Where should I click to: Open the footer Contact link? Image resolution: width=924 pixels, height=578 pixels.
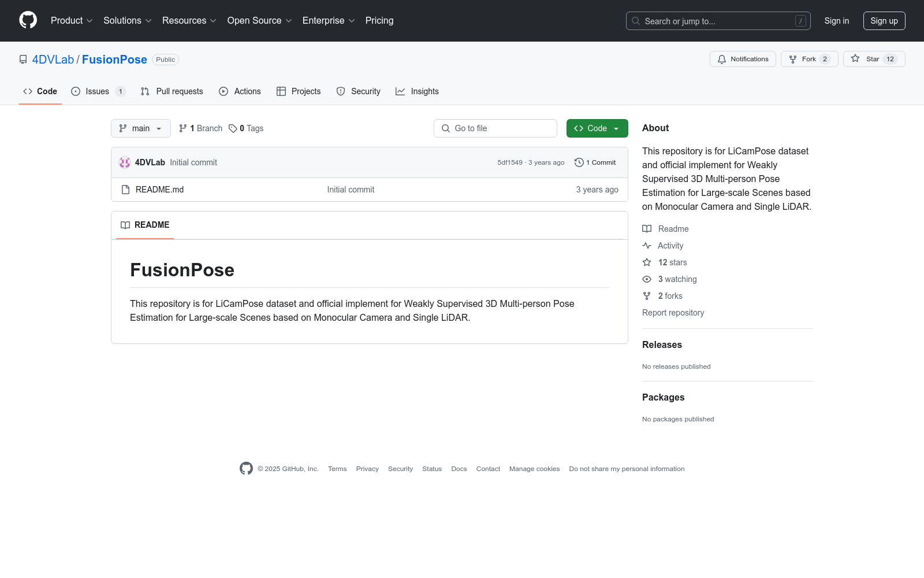click(488, 469)
